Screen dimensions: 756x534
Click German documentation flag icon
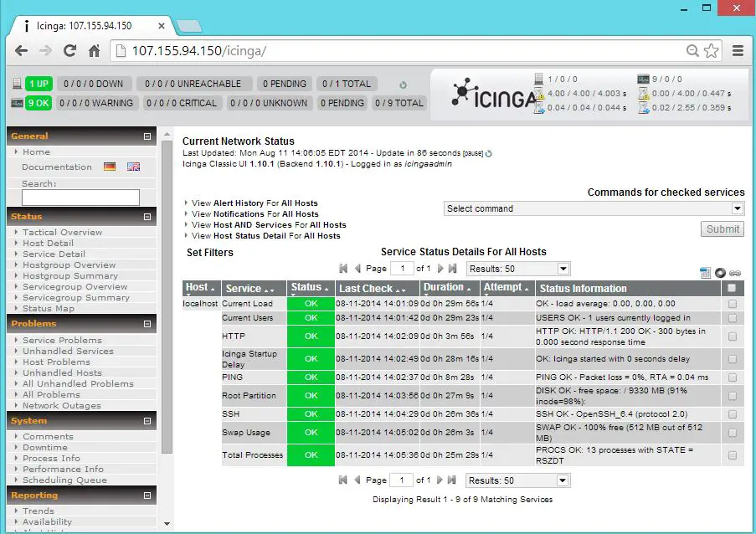tap(110, 167)
